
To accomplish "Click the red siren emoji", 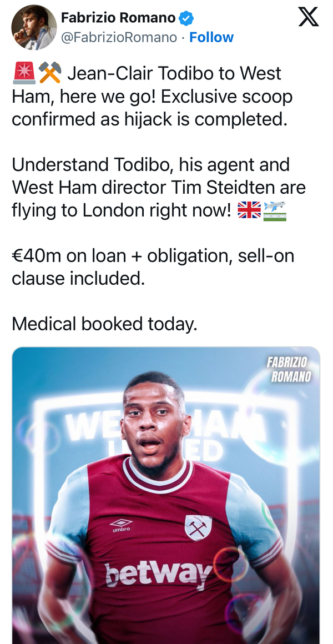I will pos(23,73).
